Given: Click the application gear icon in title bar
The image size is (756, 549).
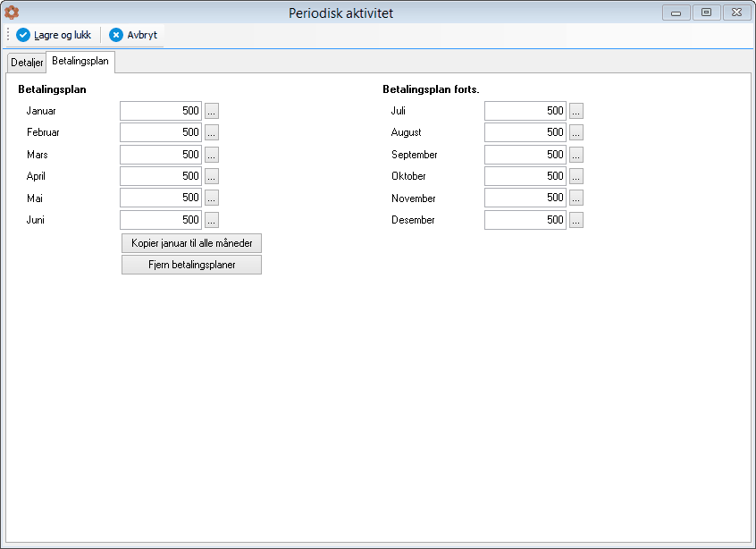Looking at the screenshot, I should tap(12, 13).
